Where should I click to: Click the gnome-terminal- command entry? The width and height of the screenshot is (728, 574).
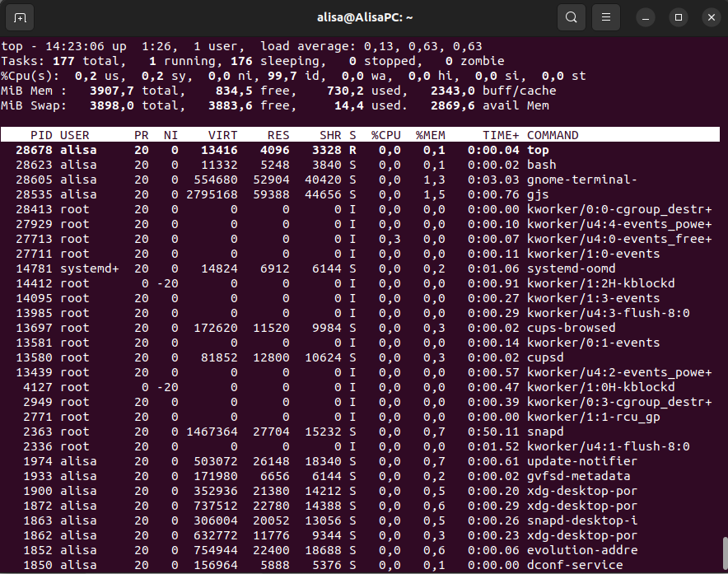tap(581, 180)
